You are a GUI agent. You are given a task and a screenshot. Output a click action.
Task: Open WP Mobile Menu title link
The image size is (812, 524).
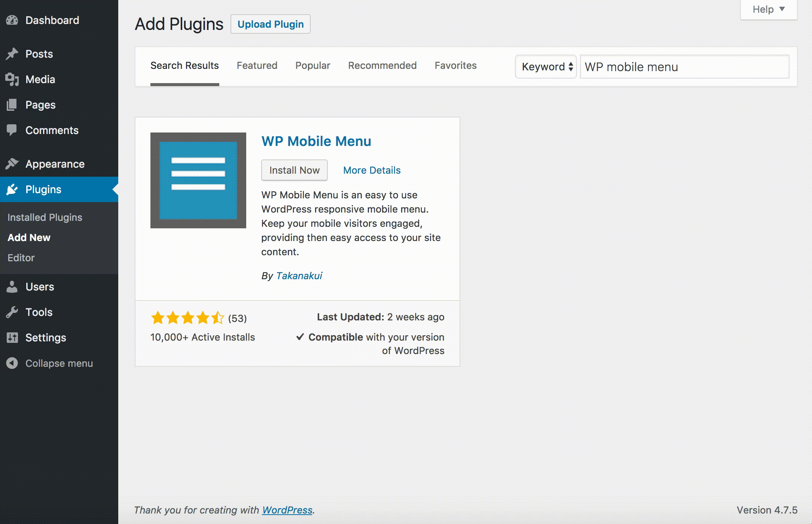(316, 141)
